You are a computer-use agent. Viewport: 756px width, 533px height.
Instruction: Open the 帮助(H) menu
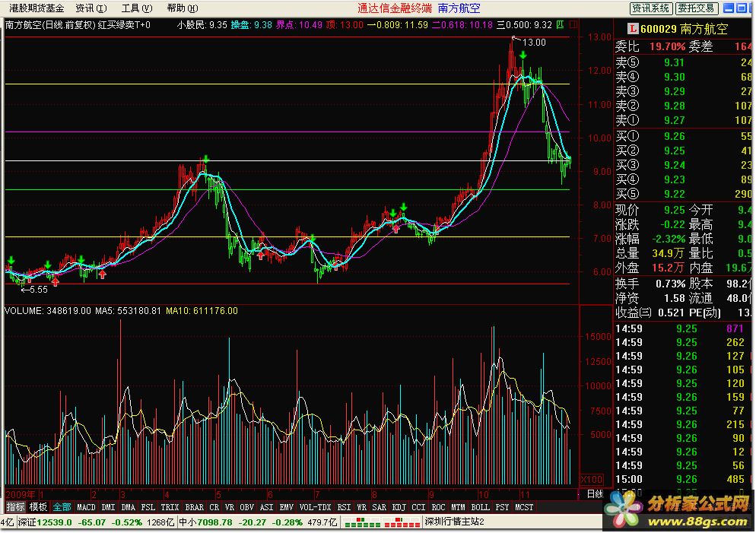[183, 8]
